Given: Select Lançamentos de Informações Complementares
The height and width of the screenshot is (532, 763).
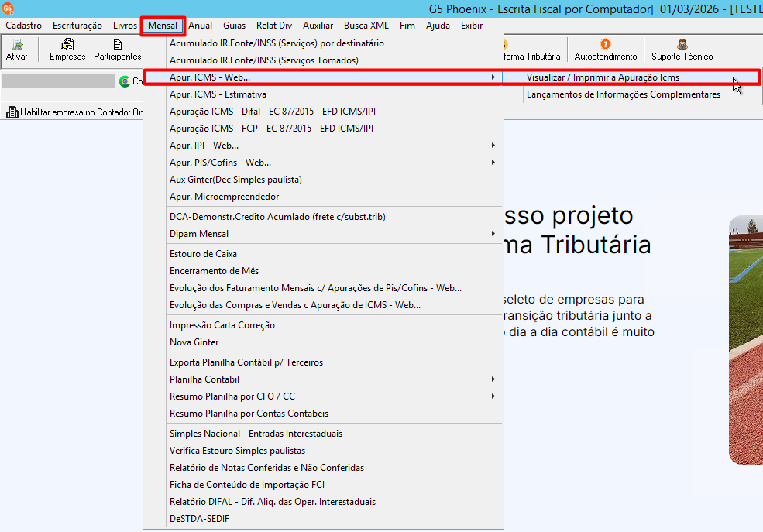Looking at the screenshot, I should pyautogui.click(x=631, y=94).
